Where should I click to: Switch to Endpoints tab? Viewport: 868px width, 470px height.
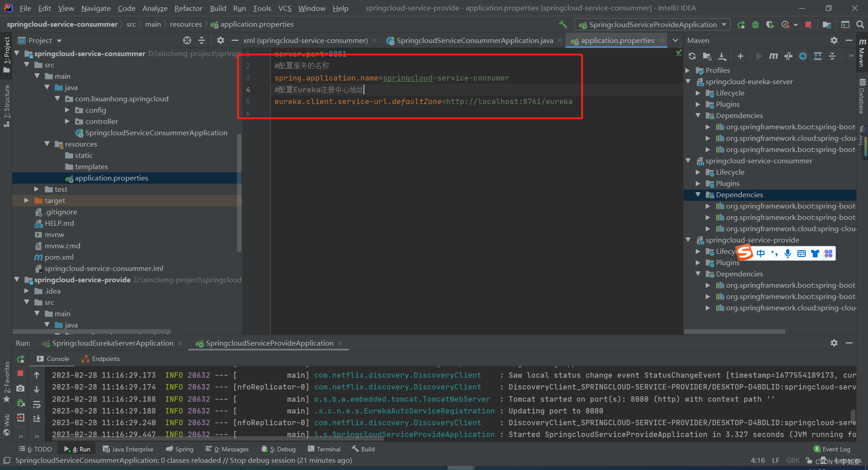click(x=100, y=359)
